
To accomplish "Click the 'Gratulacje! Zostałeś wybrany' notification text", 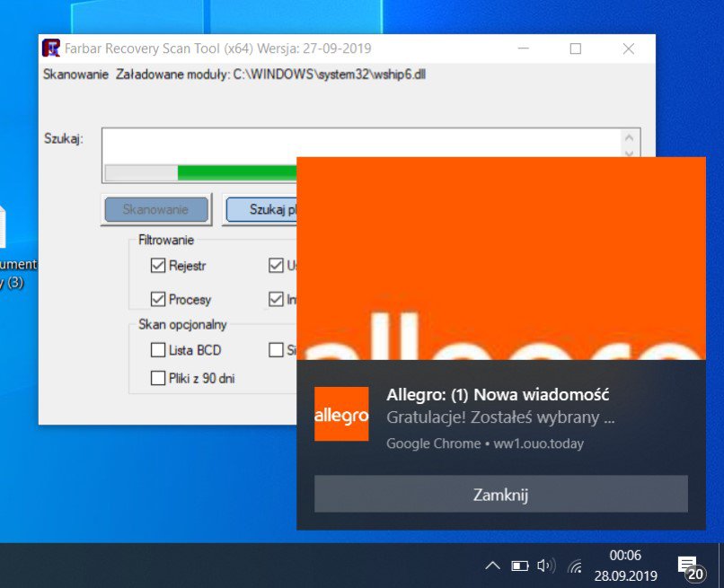I will [500, 417].
